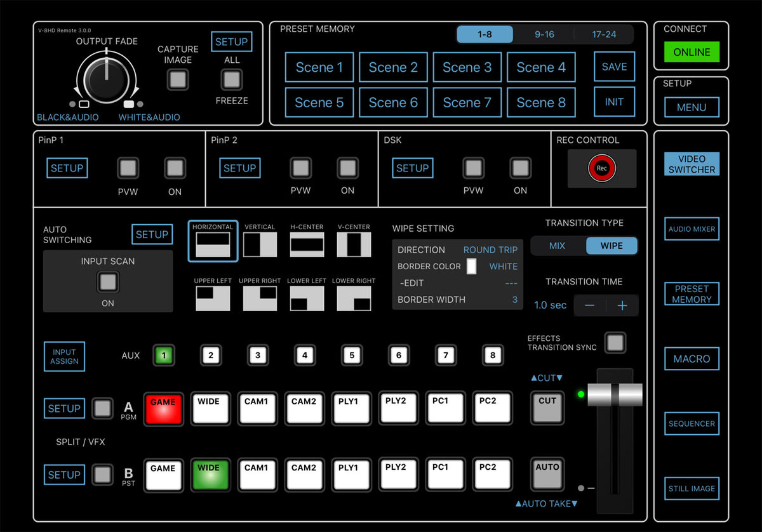Switch to the 9-16 preset memory tab

pyautogui.click(x=545, y=34)
